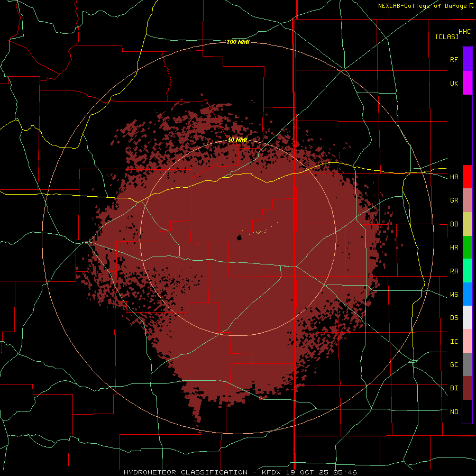Click the 100 NMI range ring label
Image resolution: width=476 pixels, height=476 pixels.
coord(238,42)
